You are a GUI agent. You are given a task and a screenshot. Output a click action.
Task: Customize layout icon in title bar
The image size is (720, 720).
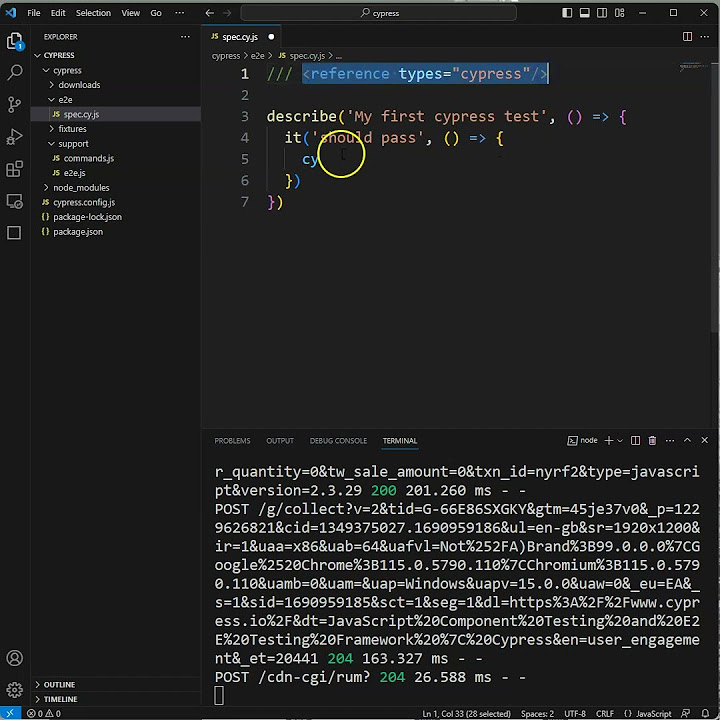tap(619, 13)
